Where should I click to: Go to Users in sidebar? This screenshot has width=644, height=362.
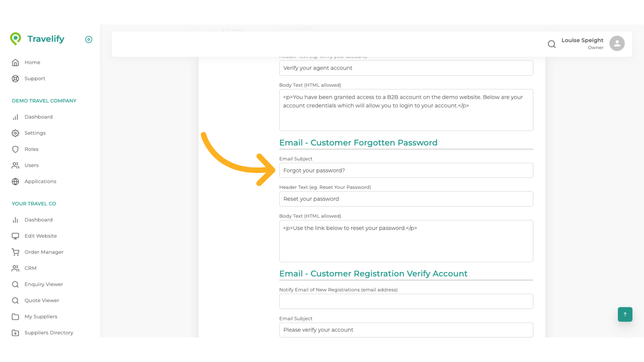coord(32,165)
